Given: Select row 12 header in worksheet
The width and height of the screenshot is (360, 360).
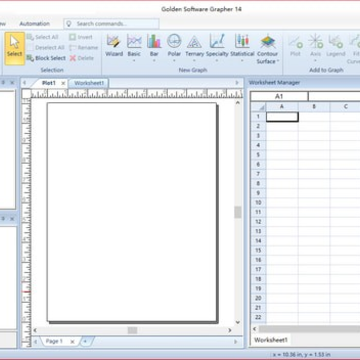Looking at the screenshot, I should point(258,222).
